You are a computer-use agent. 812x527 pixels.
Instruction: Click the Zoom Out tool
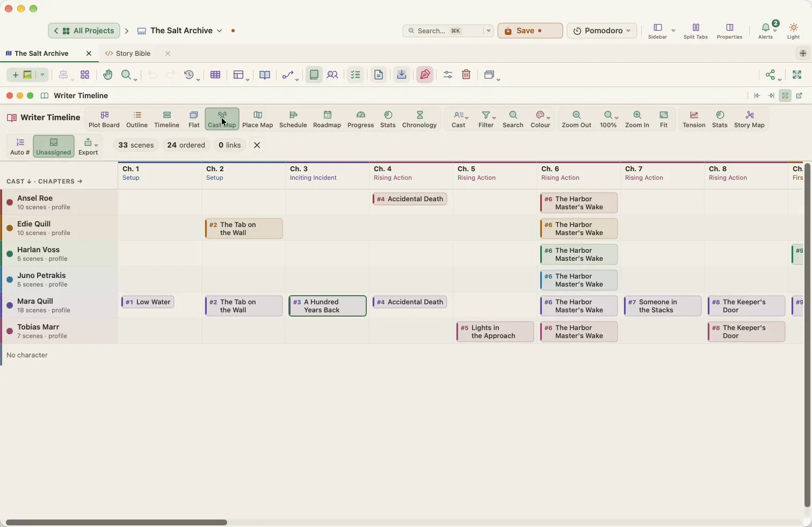[x=577, y=119]
